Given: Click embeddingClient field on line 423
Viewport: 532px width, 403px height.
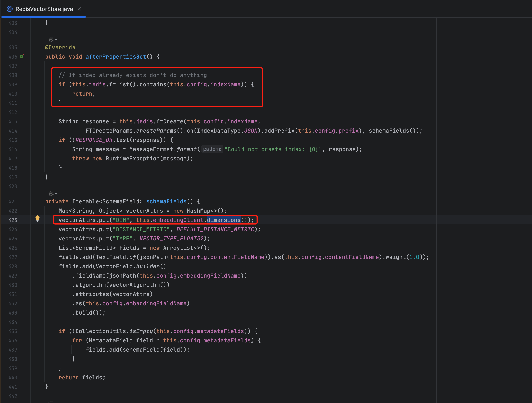Looking at the screenshot, I should (178, 220).
